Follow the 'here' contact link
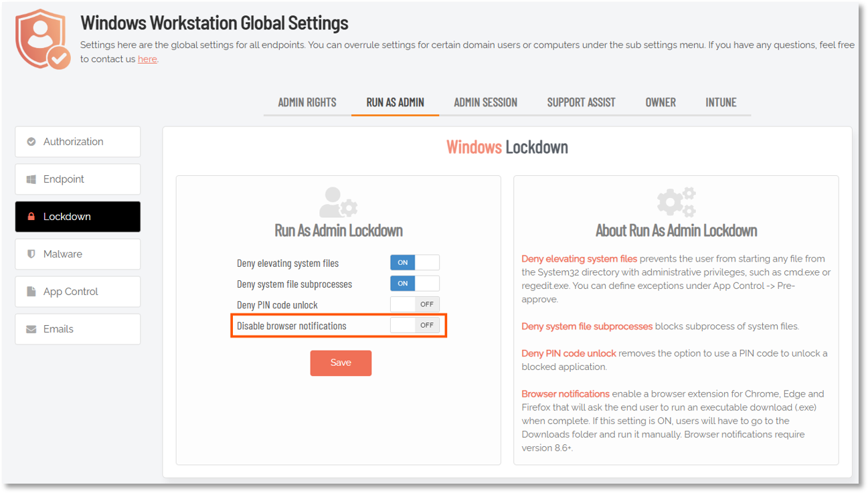This screenshot has height=493, width=868. click(147, 59)
